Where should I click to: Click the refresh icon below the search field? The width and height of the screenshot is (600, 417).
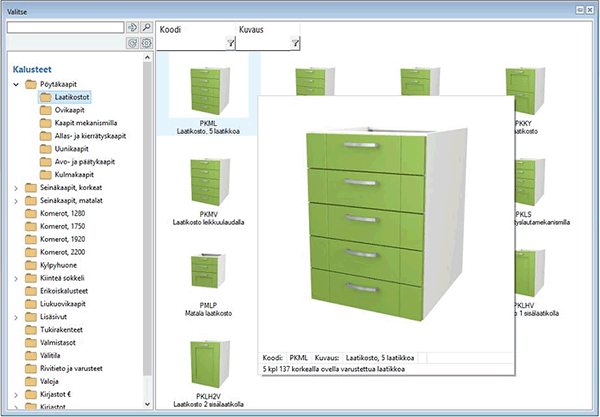pos(132,44)
